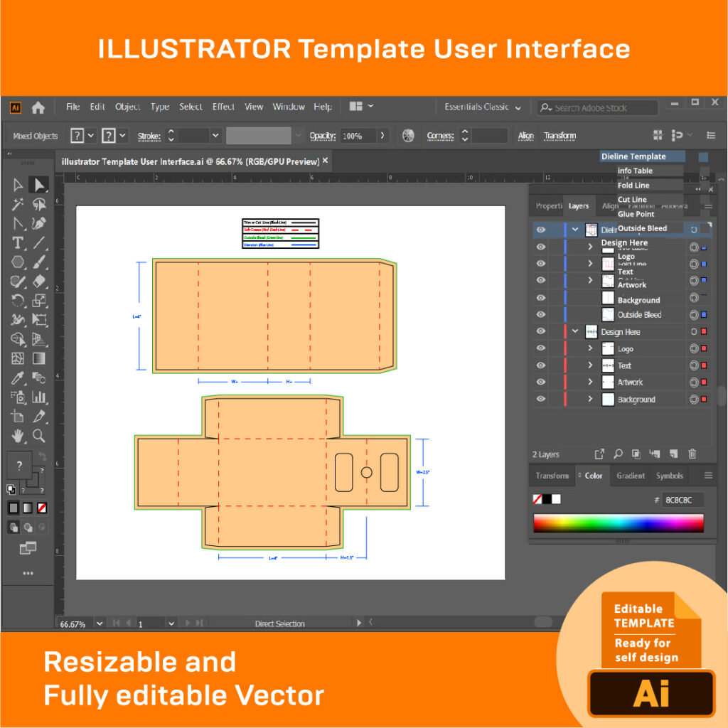Click the Transform link in control bar
This screenshot has width=728, height=728.
561,135
